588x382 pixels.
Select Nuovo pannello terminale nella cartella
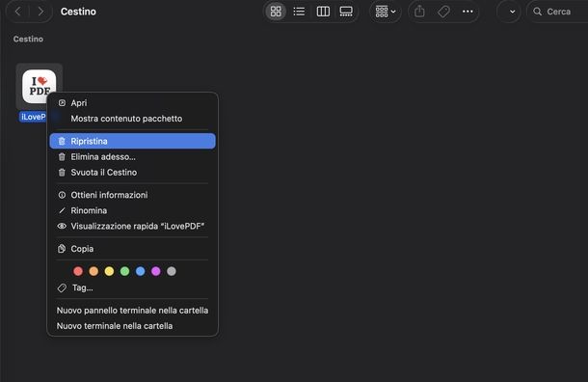(x=132, y=311)
